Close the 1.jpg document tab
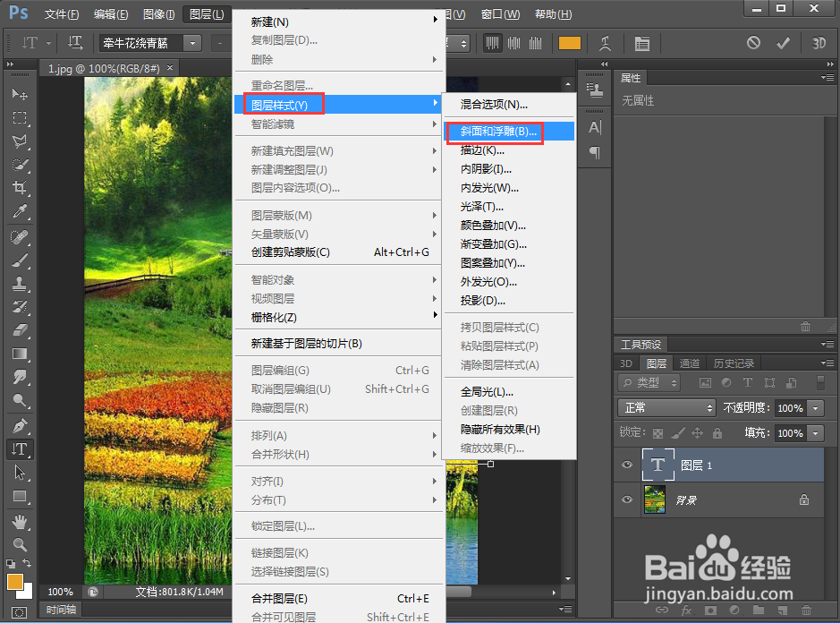Screen dimensions: 840x623 point(170,67)
